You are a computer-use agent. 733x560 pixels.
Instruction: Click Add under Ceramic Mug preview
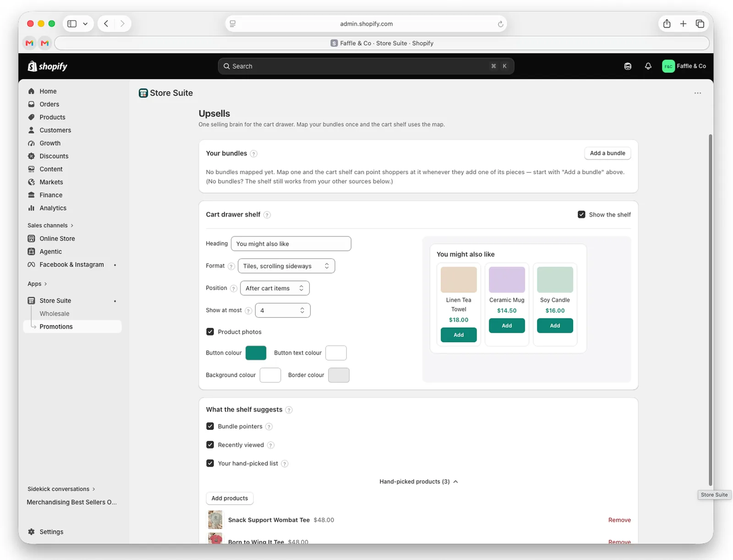[x=507, y=326]
